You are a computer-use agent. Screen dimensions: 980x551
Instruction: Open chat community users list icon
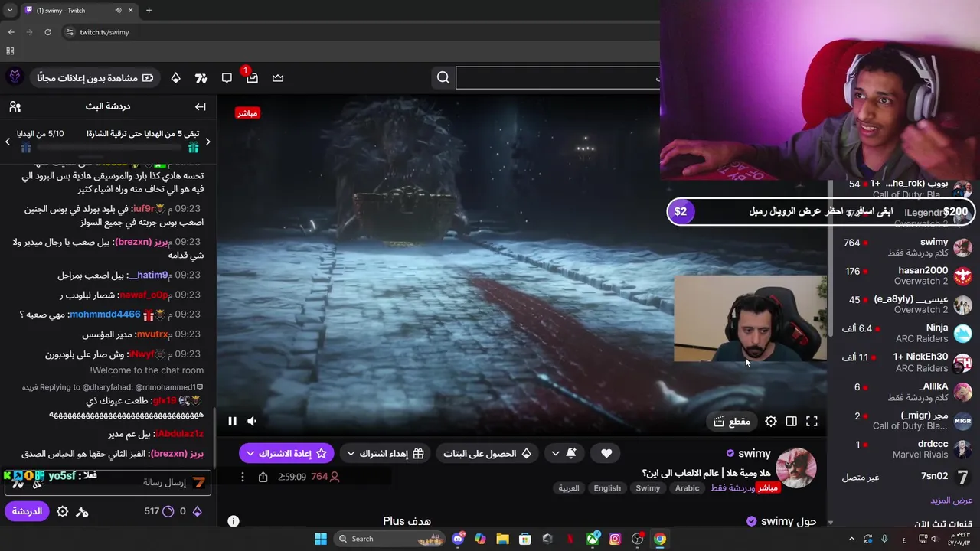(x=15, y=106)
